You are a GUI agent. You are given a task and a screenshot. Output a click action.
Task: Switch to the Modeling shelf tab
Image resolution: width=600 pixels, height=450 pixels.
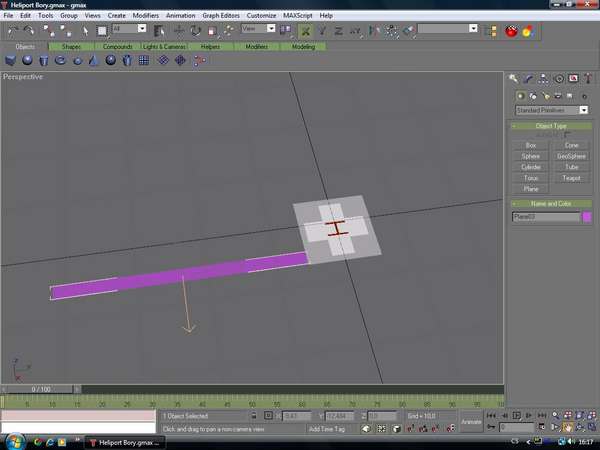point(303,47)
